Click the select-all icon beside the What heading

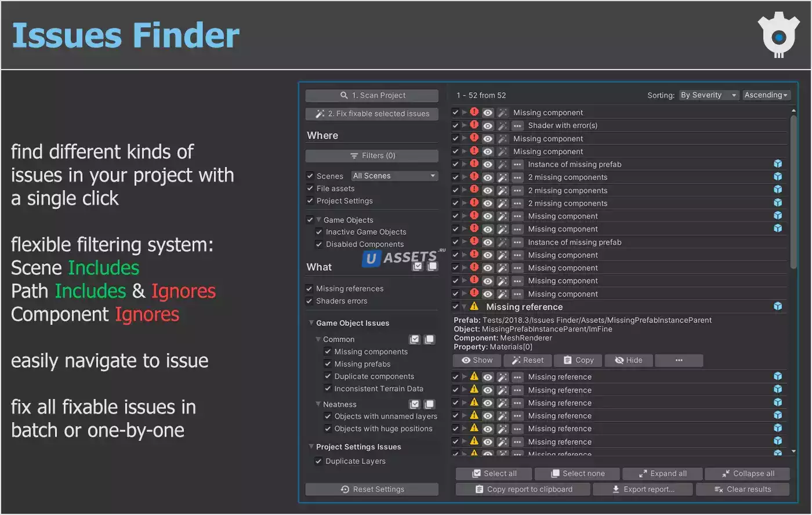(418, 266)
